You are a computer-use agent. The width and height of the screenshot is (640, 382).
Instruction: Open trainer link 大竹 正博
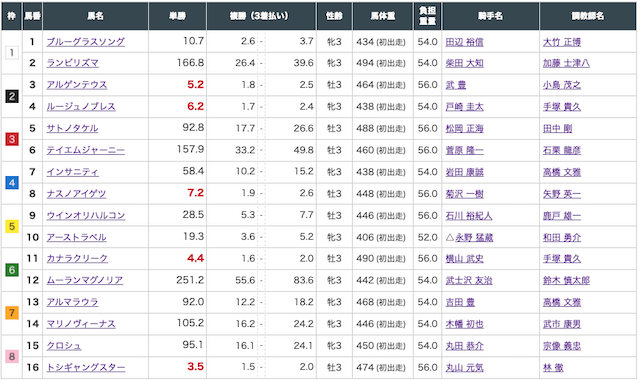562,42
